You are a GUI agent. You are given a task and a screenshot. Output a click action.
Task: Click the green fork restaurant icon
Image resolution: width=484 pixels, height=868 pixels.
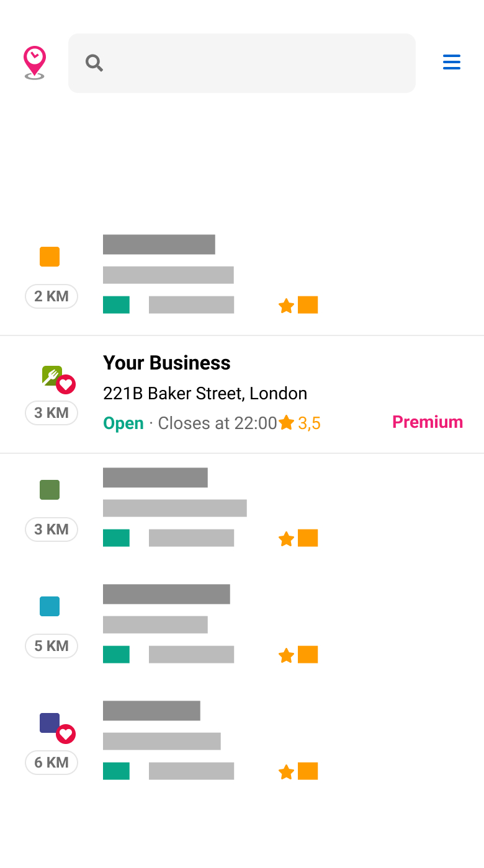[51, 375]
